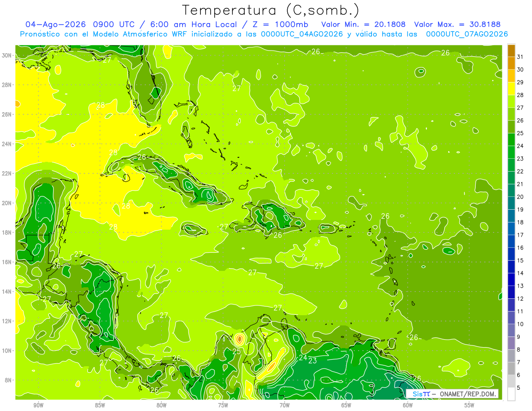Click the 30N latitude axis label
This screenshot has height=411, width=532.
(8, 55)
